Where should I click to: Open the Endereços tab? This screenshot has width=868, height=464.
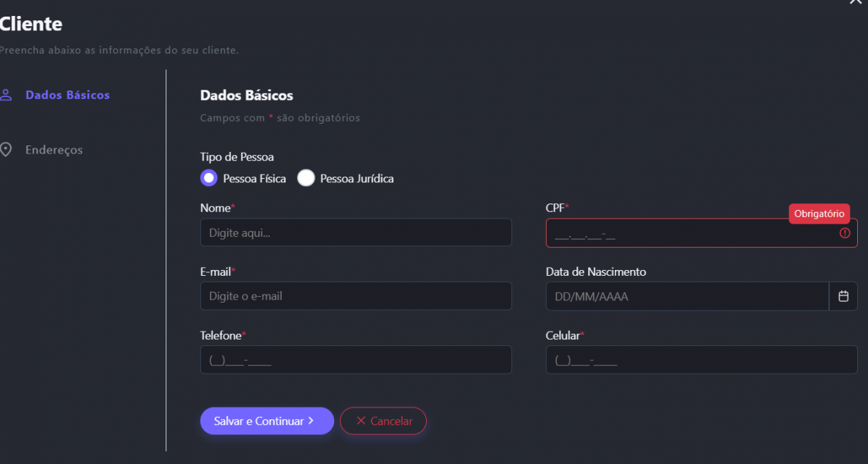tap(54, 150)
